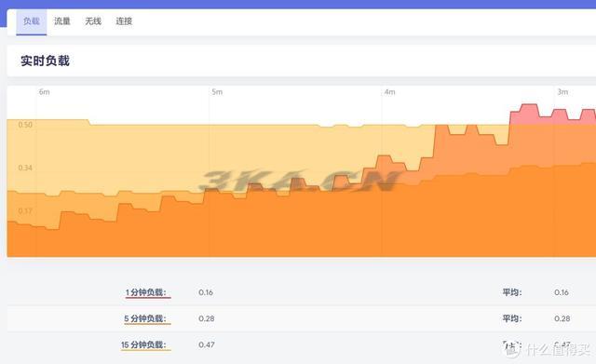Click the 5m time axis label

click(217, 92)
